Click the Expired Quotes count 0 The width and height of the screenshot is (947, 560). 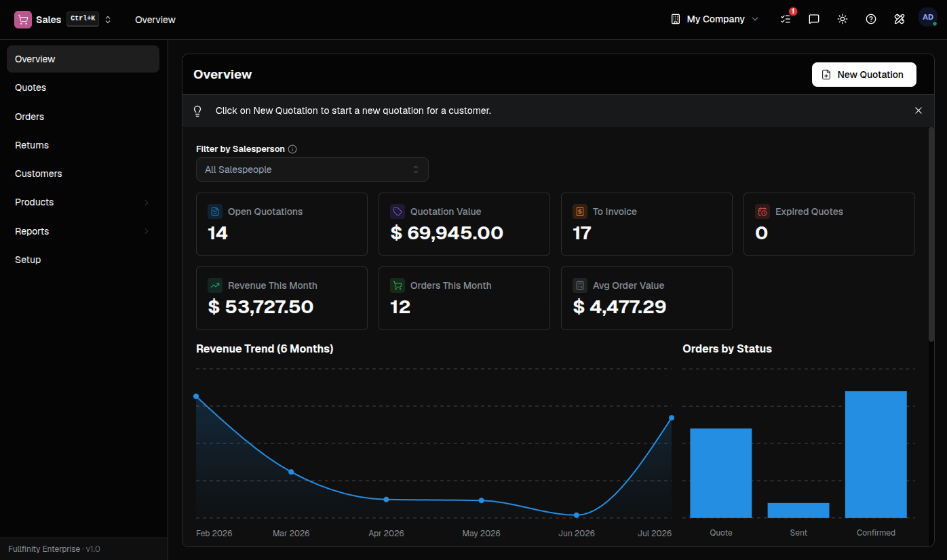click(x=762, y=233)
